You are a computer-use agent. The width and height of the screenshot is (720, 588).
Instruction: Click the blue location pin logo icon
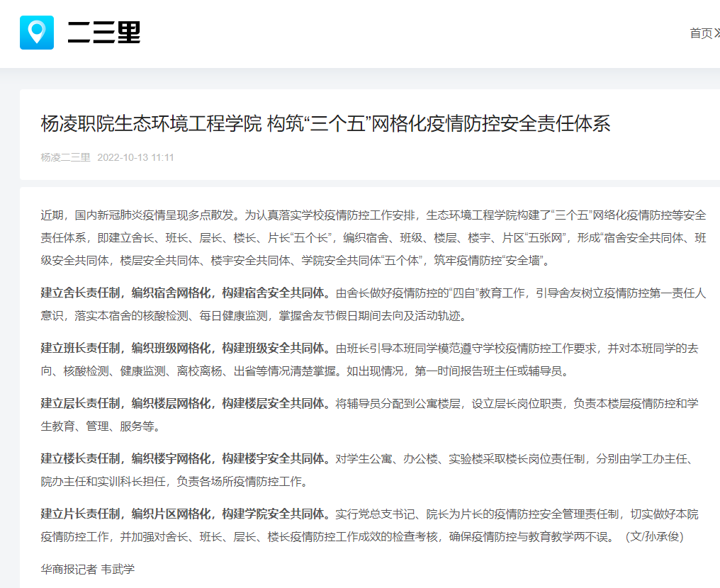tap(37, 33)
